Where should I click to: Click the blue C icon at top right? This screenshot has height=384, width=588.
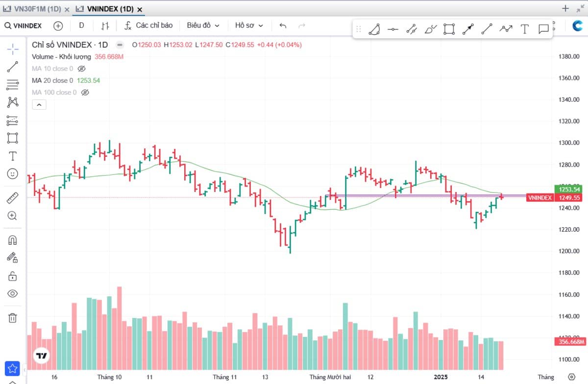point(578,26)
